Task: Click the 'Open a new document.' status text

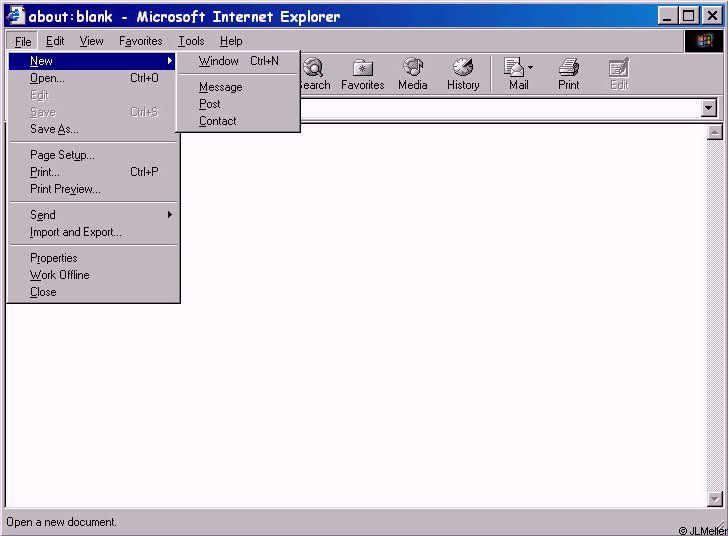Action: [x=61, y=522]
